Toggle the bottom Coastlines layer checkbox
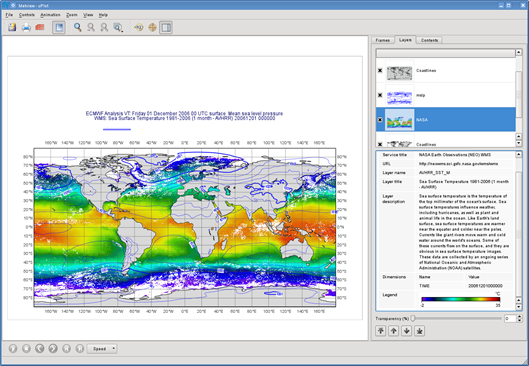The image size is (529, 366). (x=380, y=144)
